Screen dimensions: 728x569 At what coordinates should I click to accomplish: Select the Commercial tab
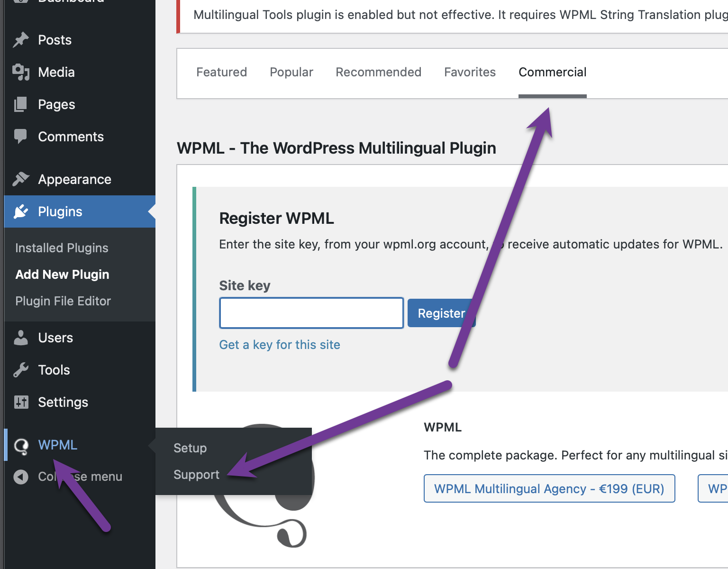tap(553, 72)
